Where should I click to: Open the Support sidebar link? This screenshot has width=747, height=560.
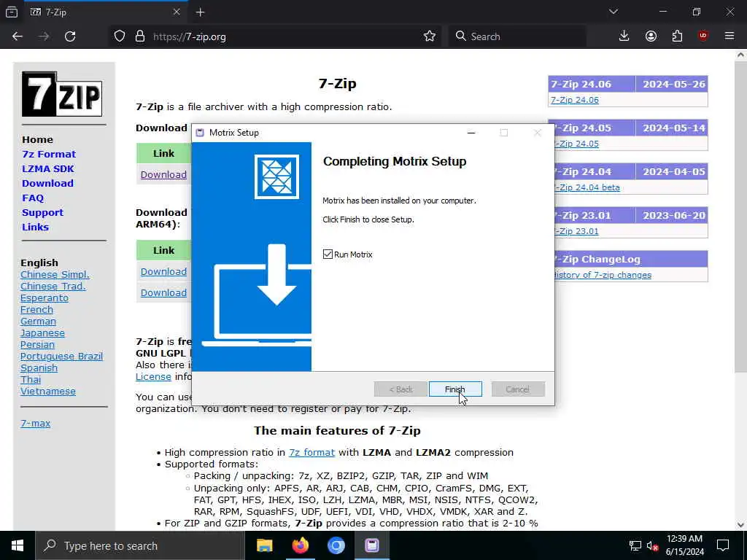42,213
